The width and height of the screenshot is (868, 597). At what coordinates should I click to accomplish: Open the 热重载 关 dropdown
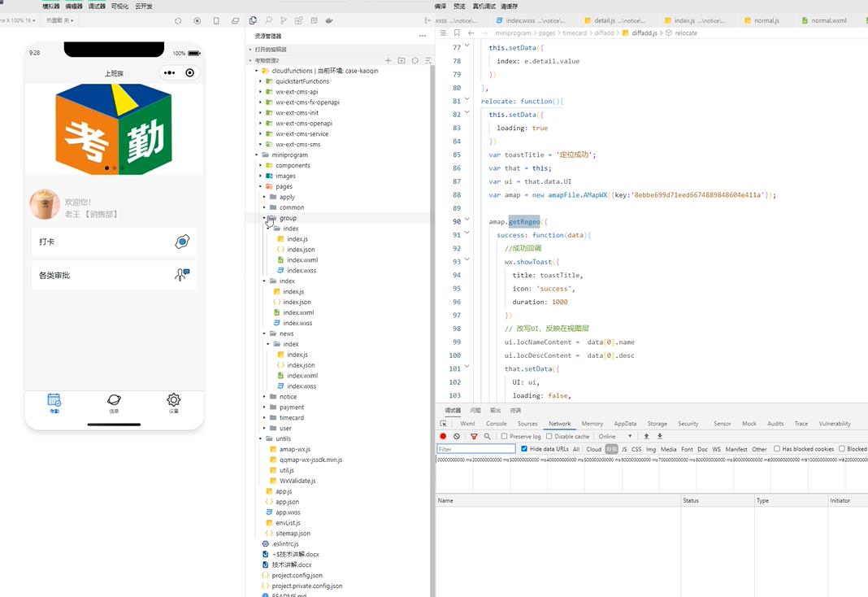[x=60, y=20]
